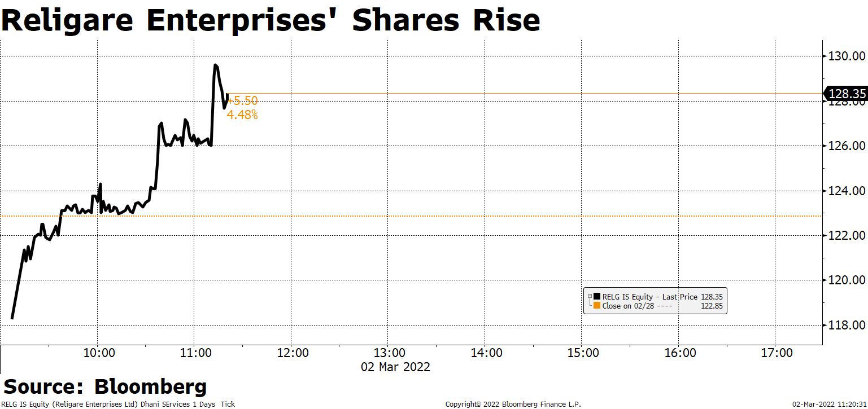Screen dimensions: 868x409
Task: Select the RELG IS Equity Last Price legend entry
Action: [650, 296]
